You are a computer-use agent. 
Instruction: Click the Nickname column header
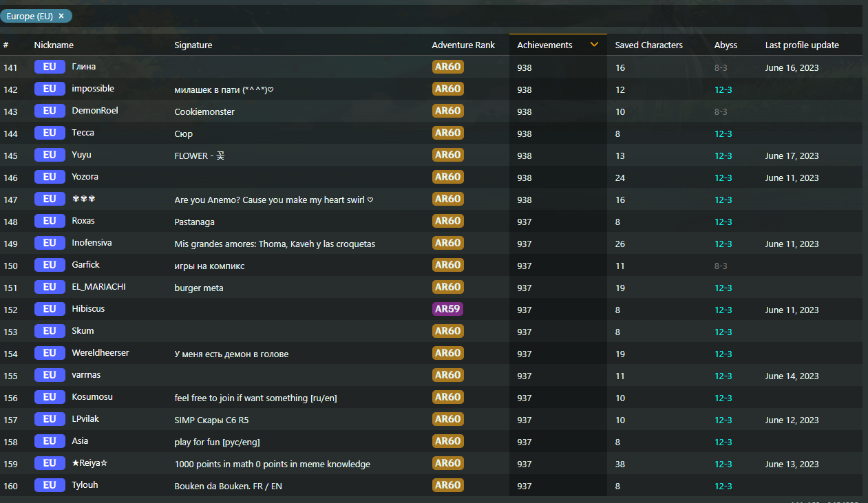tap(54, 45)
